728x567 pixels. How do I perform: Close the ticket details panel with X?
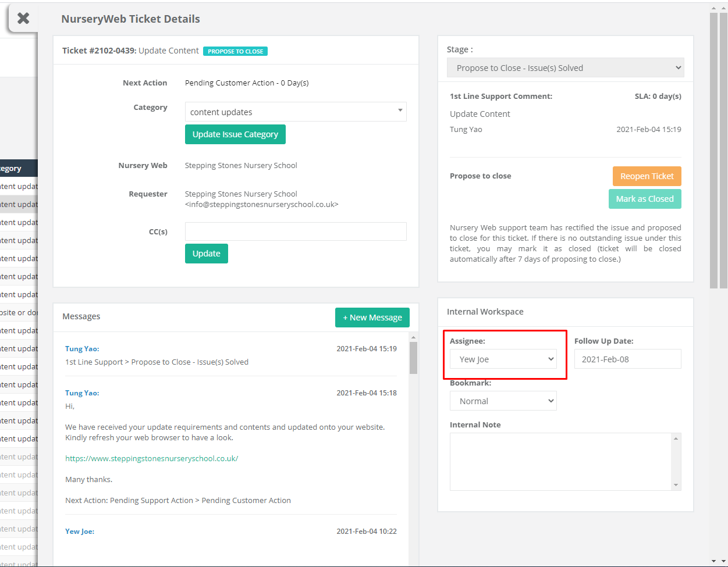[23, 18]
